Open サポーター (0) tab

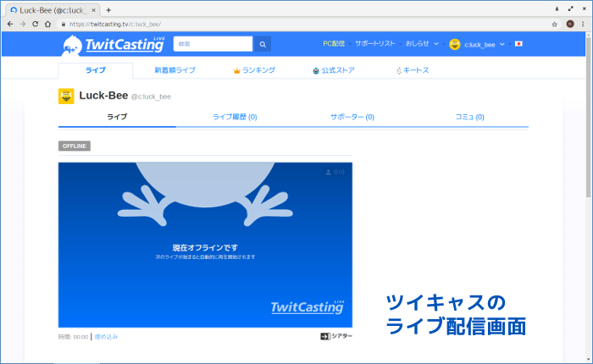(x=352, y=117)
